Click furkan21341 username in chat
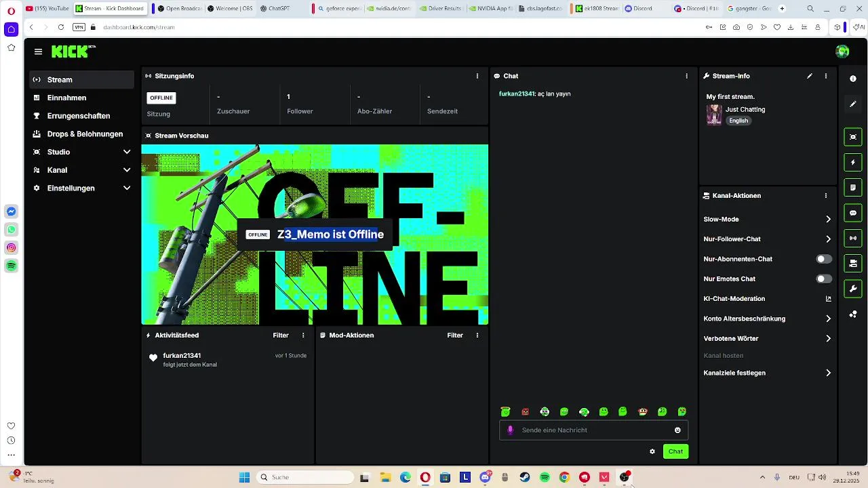Image resolution: width=868 pixels, height=488 pixels. point(517,94)
